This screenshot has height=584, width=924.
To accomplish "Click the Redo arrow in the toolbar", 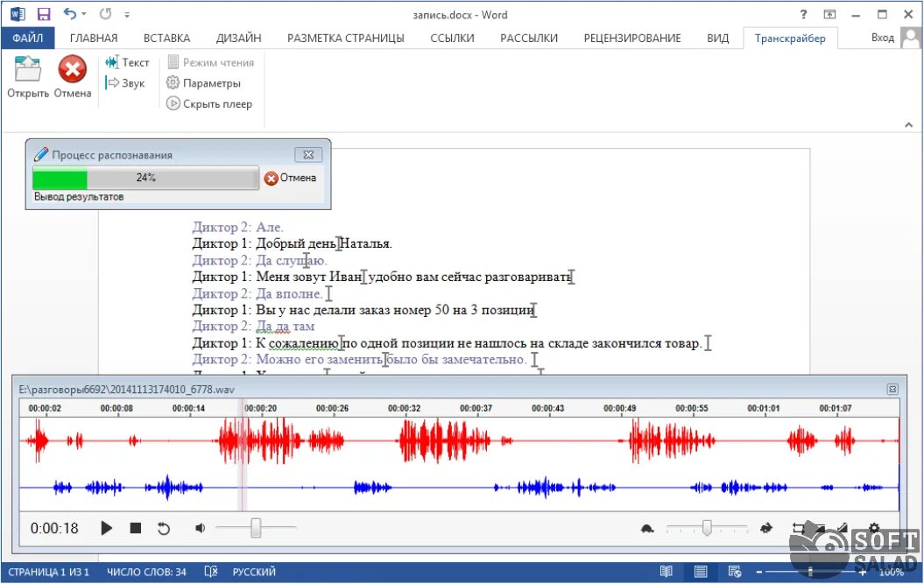I will (x=105, y=14).
